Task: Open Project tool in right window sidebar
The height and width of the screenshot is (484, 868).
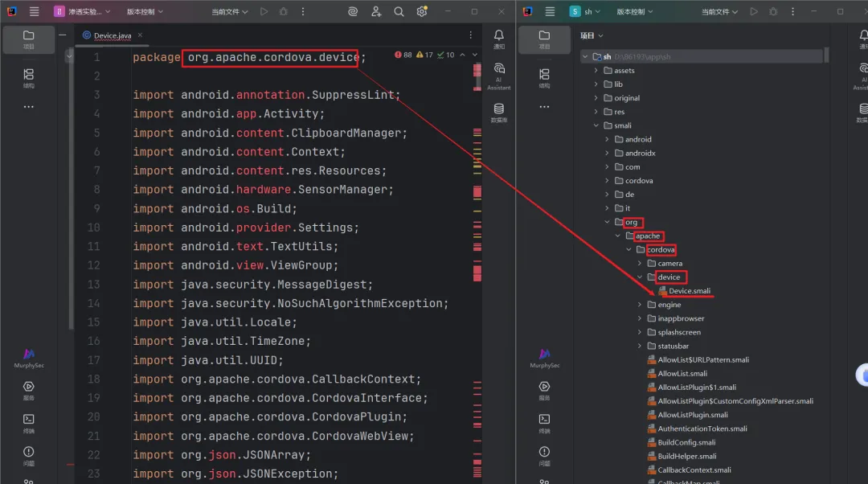Action: point(545,39)
